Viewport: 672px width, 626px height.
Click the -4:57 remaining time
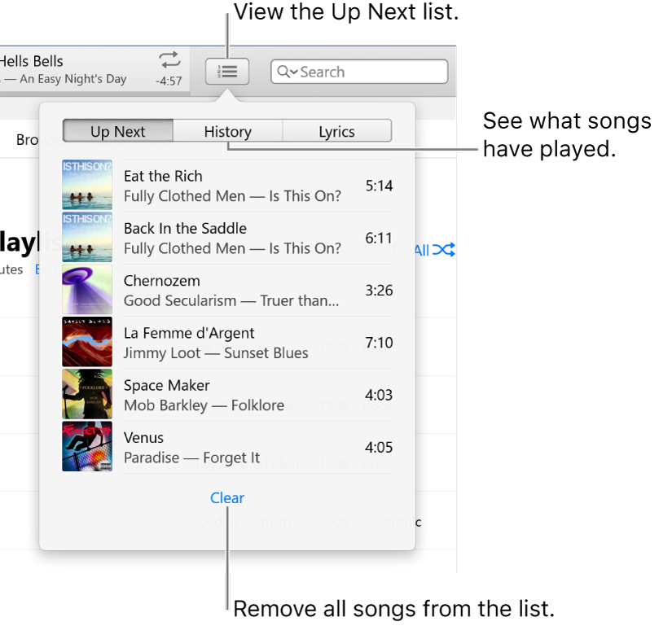tap(169, 81)
